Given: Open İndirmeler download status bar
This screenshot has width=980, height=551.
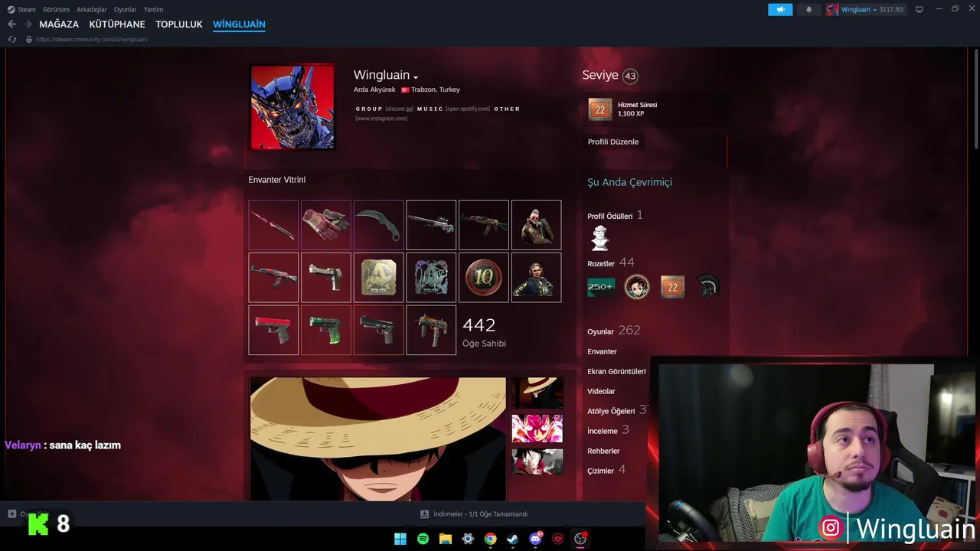Looking at the screenshot, I should pyautogui.click(x=475, y=514).
